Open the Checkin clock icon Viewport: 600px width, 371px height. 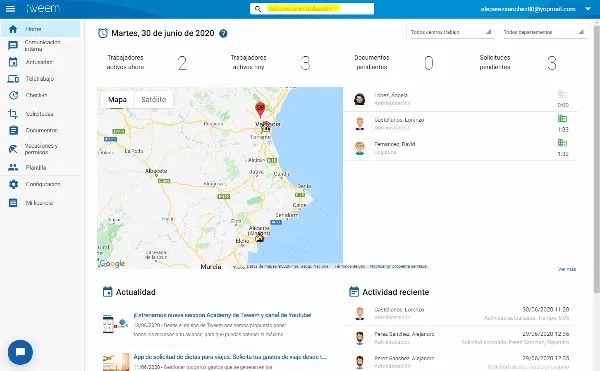point(13,95)
